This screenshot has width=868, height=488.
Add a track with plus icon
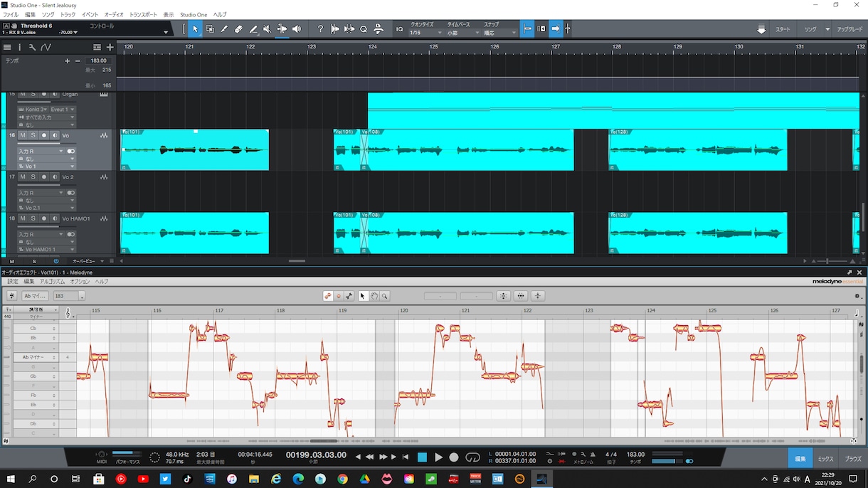[x=110, y=47]
